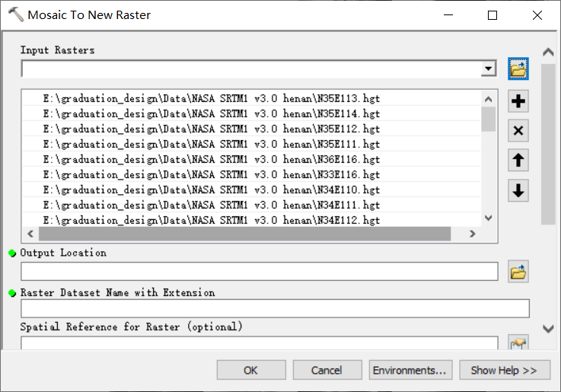Click the Raster Dataset Name input field
This screenshot has height=392, width=561.
pos(275,308)
